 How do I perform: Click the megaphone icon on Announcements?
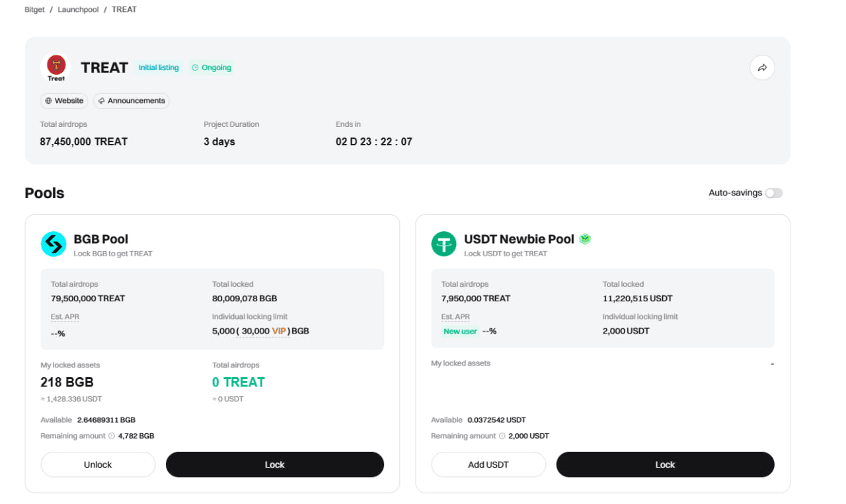(101, 101)
